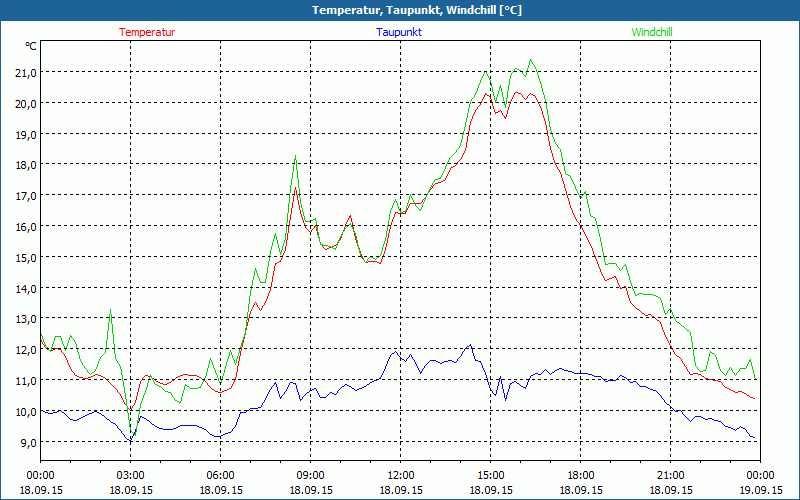Click the 9,0 y-axis value

(29, 442)
